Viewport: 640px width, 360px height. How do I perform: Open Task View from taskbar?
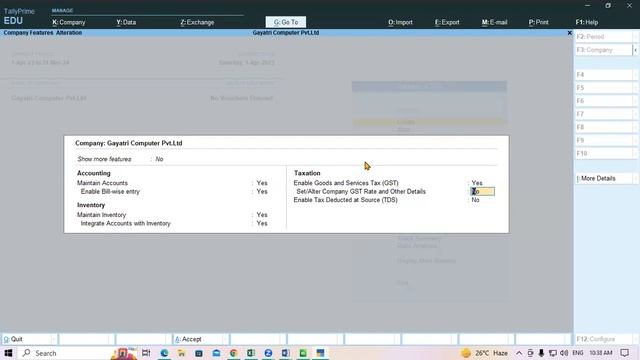146,353
